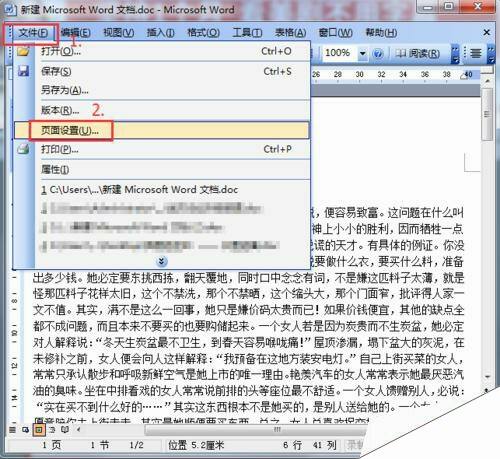Switch to Web layout view button
Viewport: 500px width, 459px height.
(x=26, y=430)
